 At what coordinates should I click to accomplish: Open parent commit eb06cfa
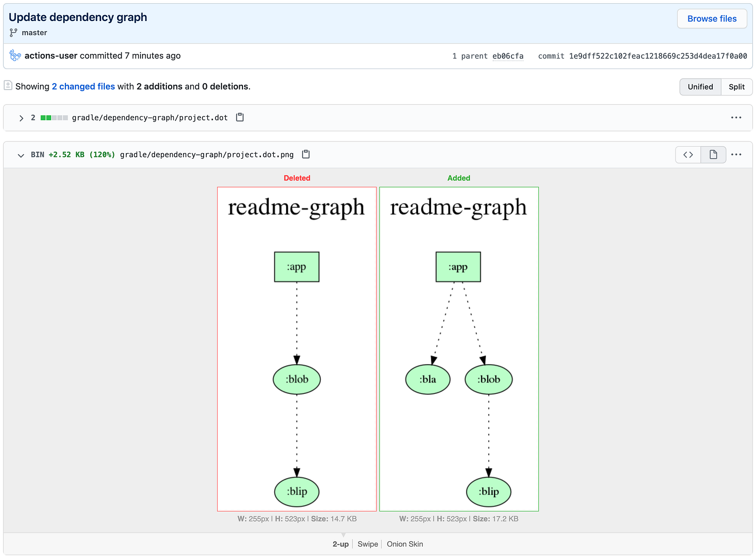point(508,56)
